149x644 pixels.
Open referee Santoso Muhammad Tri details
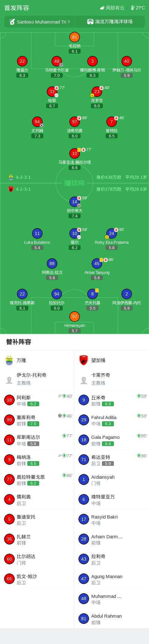(40, 22)
